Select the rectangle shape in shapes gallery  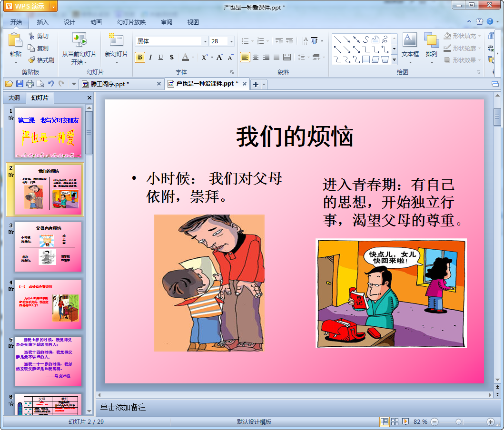point(366,60)
